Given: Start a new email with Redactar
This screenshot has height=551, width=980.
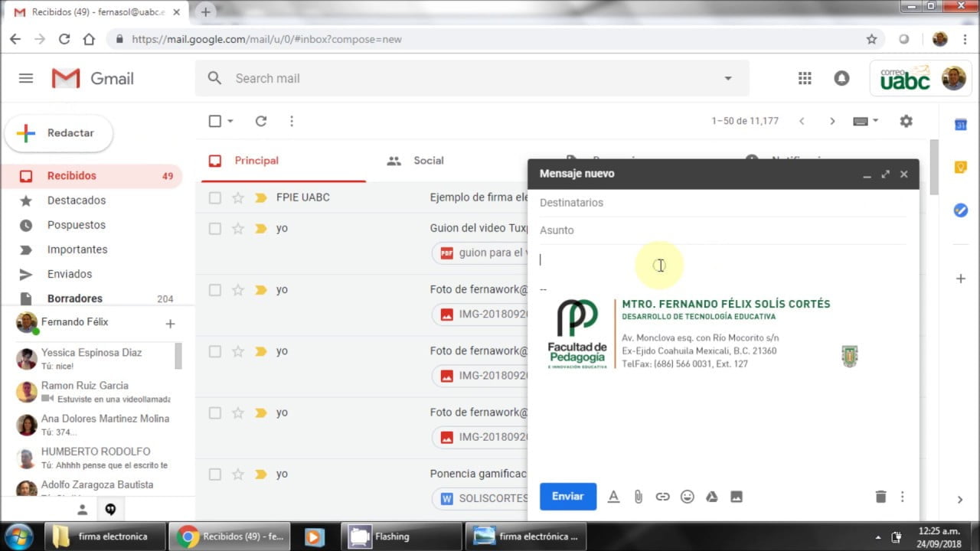Looking at the screenshot, I should coord(59,133).
